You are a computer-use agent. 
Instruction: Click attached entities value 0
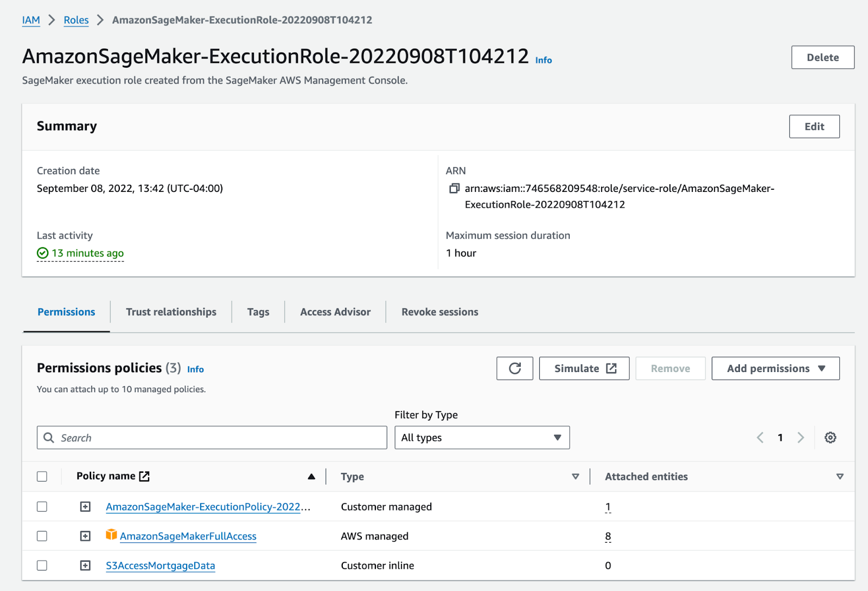[x=608, y=566]
